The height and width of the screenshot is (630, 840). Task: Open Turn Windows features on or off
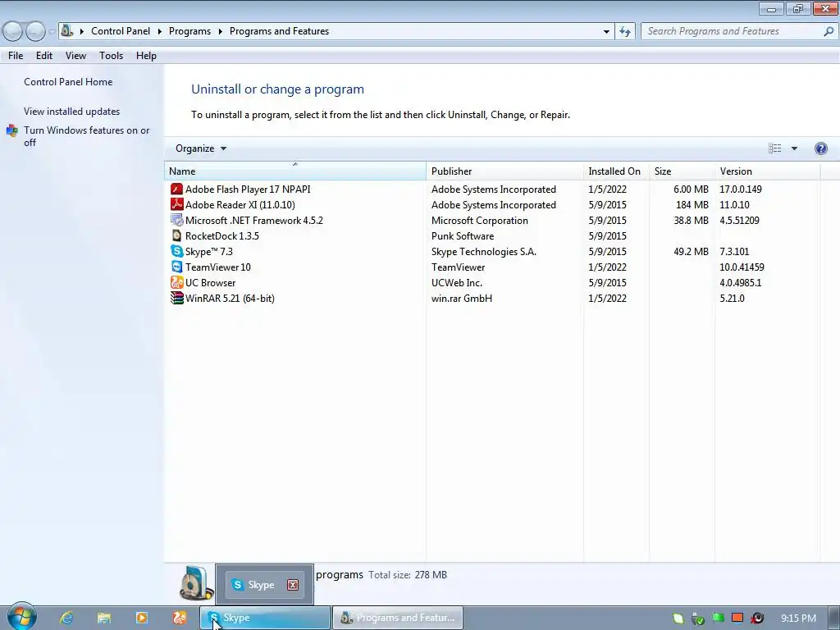[x=87, y=136]
